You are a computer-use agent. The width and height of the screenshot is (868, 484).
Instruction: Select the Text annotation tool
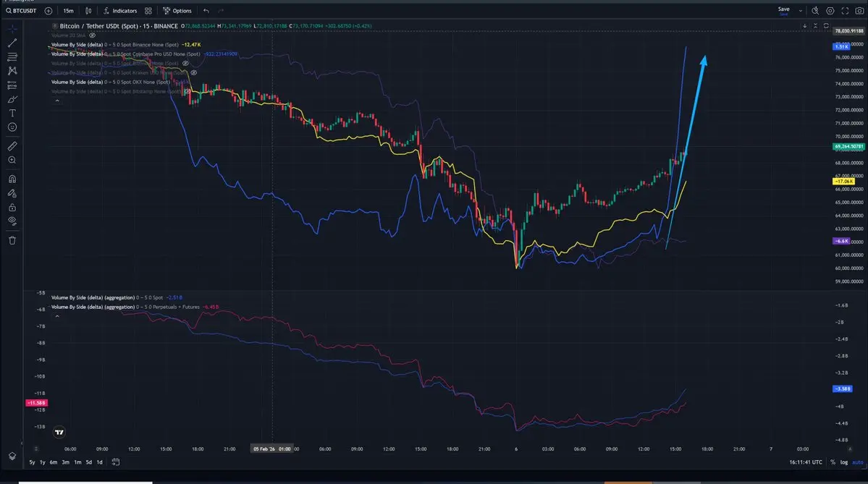click(x=12, y=113)
